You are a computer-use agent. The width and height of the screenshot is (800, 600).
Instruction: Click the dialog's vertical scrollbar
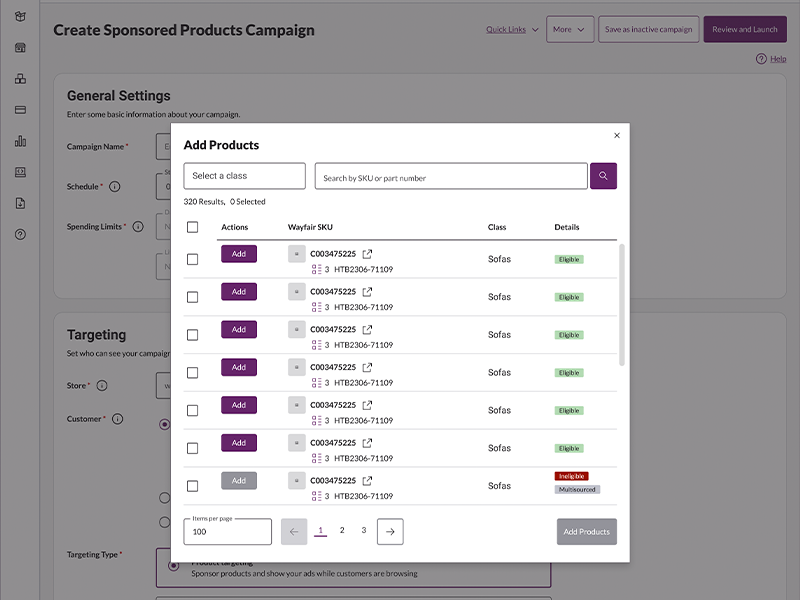click(621, 305)
